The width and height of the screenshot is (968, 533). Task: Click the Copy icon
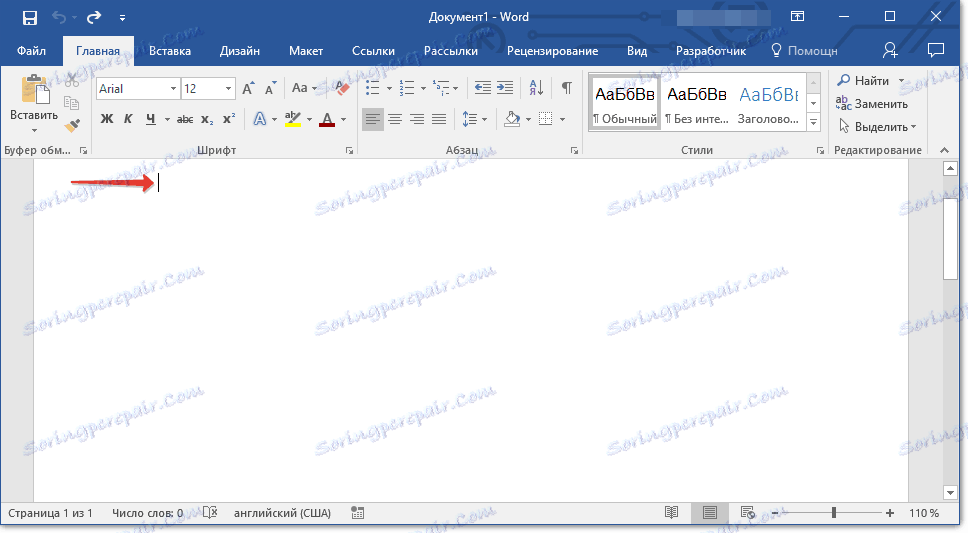coord(72,103)
